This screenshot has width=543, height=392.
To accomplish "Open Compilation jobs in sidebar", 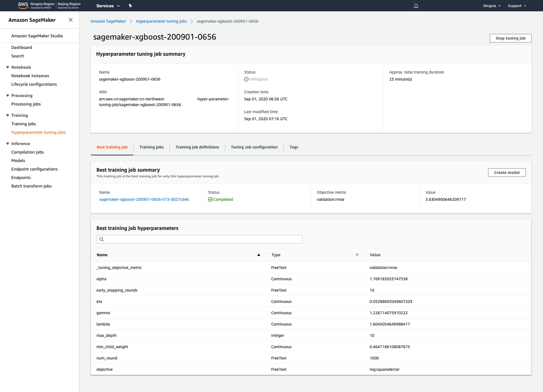I will pos(27,152).
